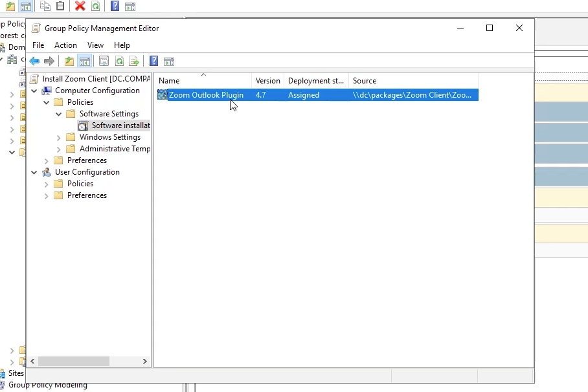
Task: Collapse the User Configuration node
Action: 34,172
